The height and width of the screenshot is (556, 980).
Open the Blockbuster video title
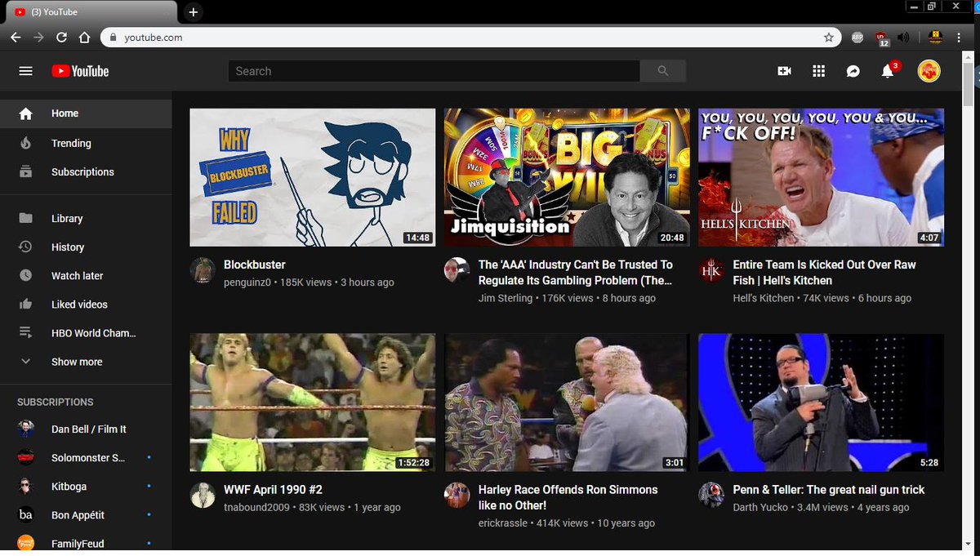[x=255, y=265]
